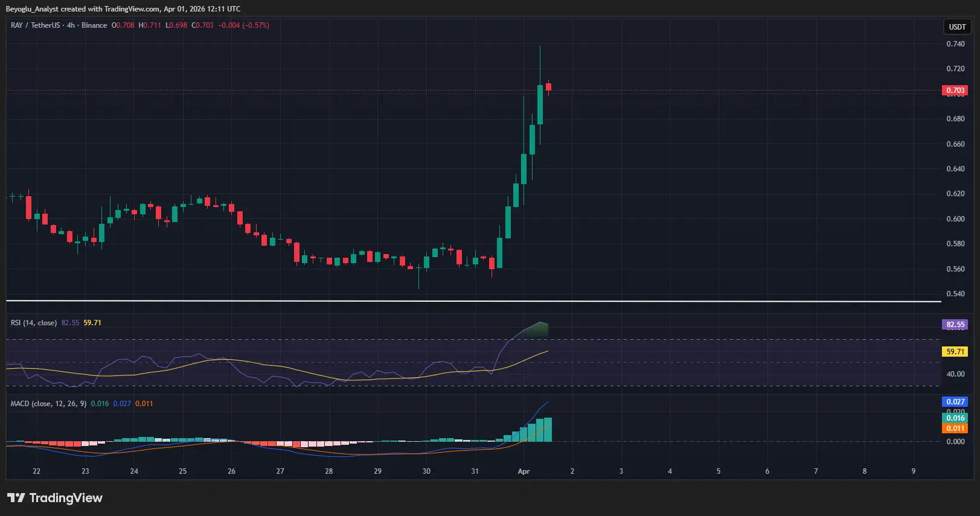This screenshot has height=516, width=980.
Task: Click the date label 23 on time axis
Action: 85,471
